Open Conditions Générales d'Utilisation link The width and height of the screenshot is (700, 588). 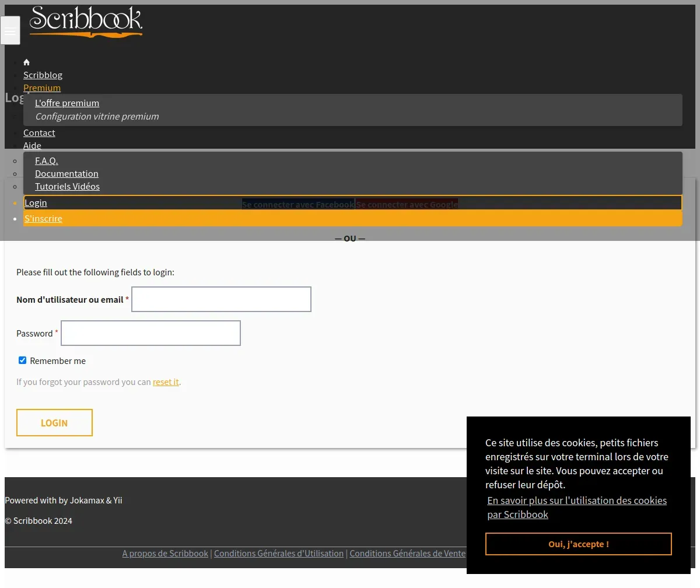click(279, 553)
